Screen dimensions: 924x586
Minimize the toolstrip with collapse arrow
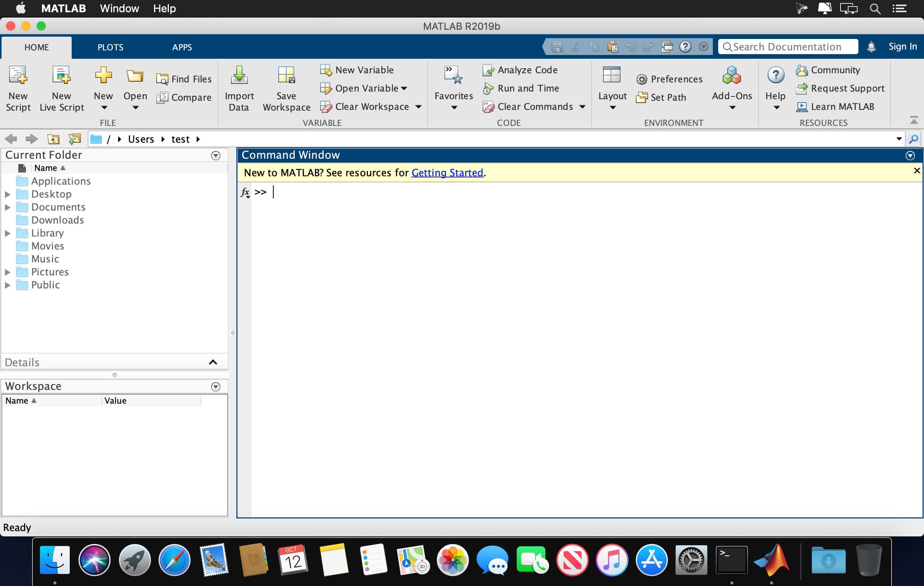[x=914, y=120]
